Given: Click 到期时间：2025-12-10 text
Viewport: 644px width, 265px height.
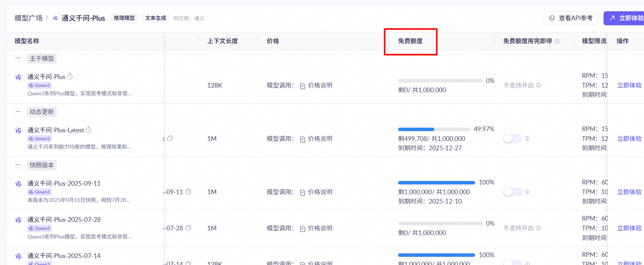Looking at the screenshot, I should coord(430,201).
